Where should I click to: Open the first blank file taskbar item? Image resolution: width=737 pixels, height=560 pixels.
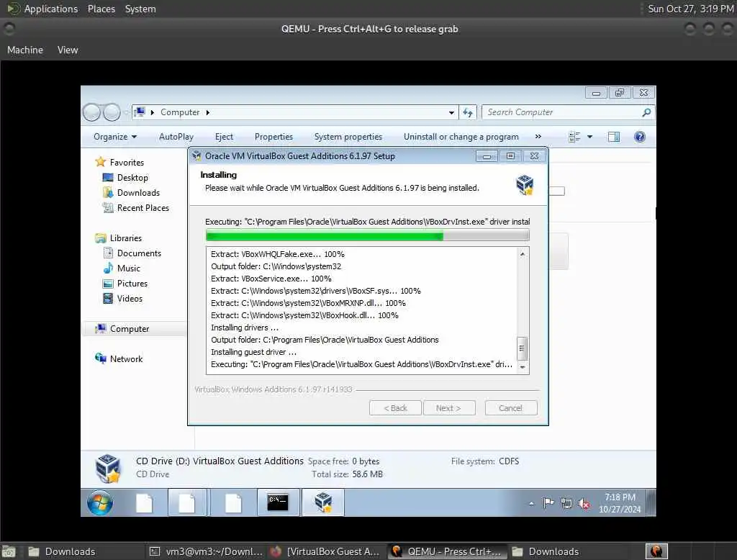coord(144,502)
